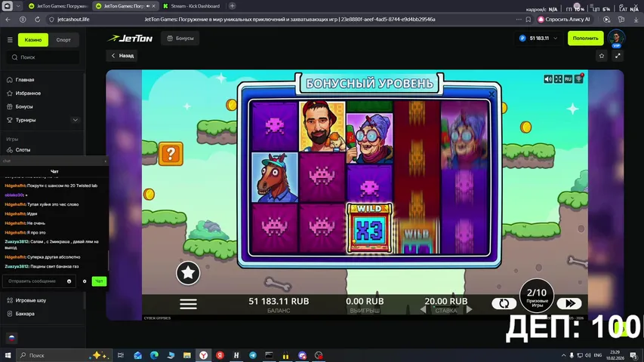This screenshot has height=362, width=644.
Task: Decrease the bet with the left arrow
Action: point(422,308)
